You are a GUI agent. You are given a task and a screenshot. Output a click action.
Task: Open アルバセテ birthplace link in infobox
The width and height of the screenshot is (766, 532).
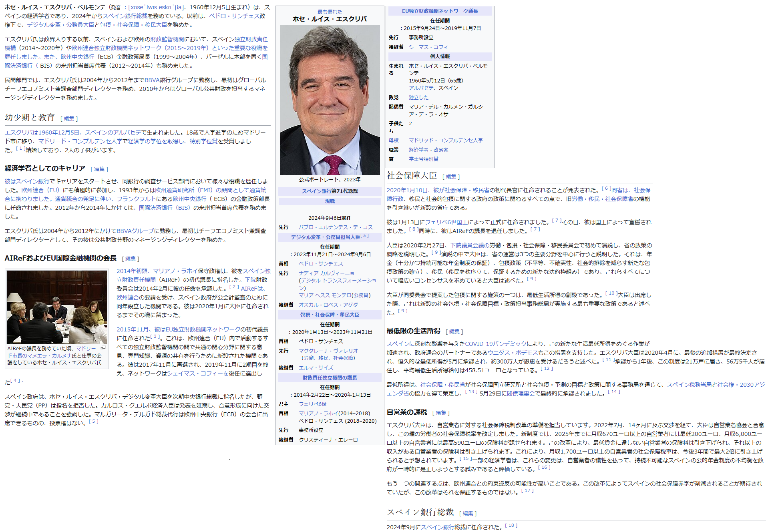[x=421, y=88]
